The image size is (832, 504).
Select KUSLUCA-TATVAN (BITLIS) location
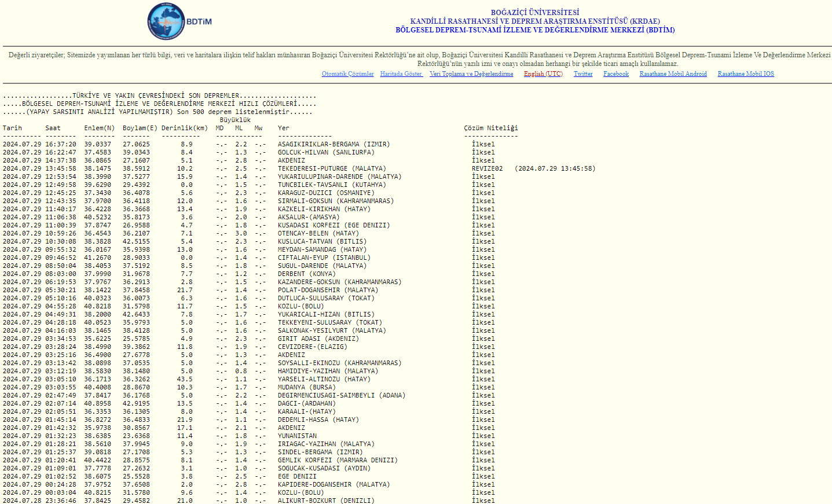[322, 242]
